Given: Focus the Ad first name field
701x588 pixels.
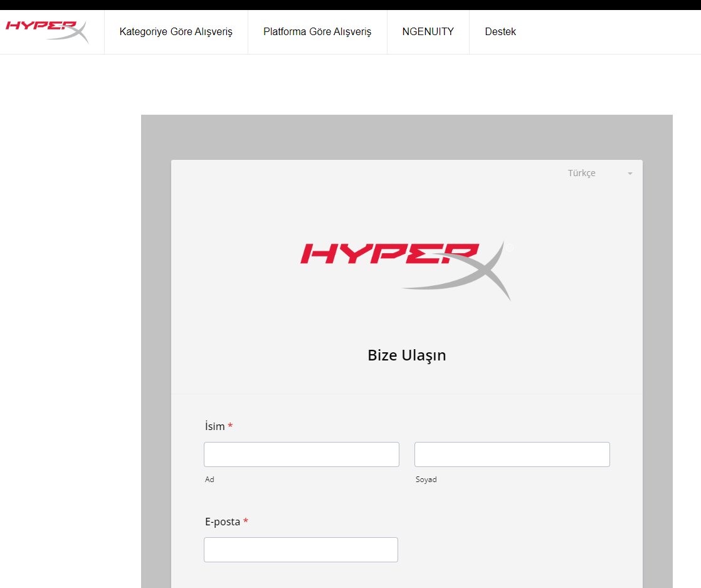Looking at the screenshot, I should [x=302, y=454].
